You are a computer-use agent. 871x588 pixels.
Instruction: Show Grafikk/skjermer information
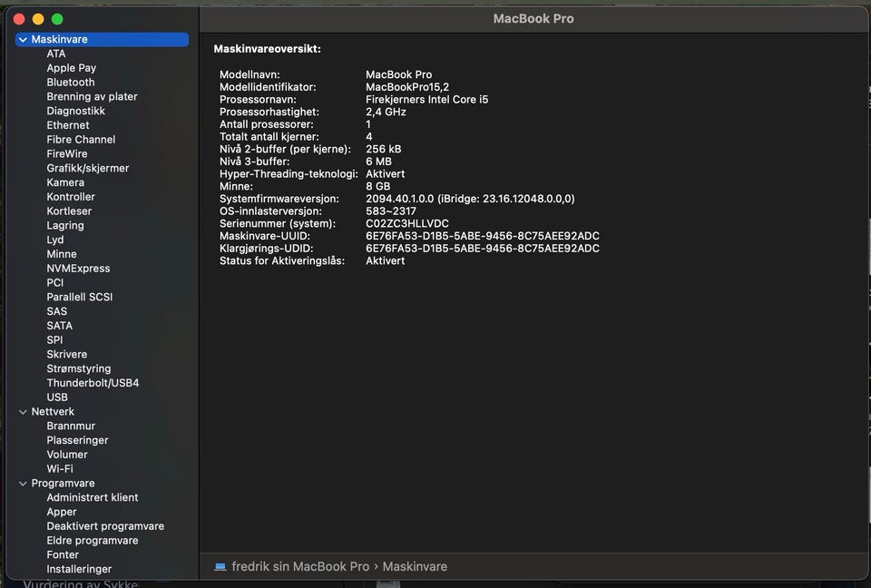88,169
